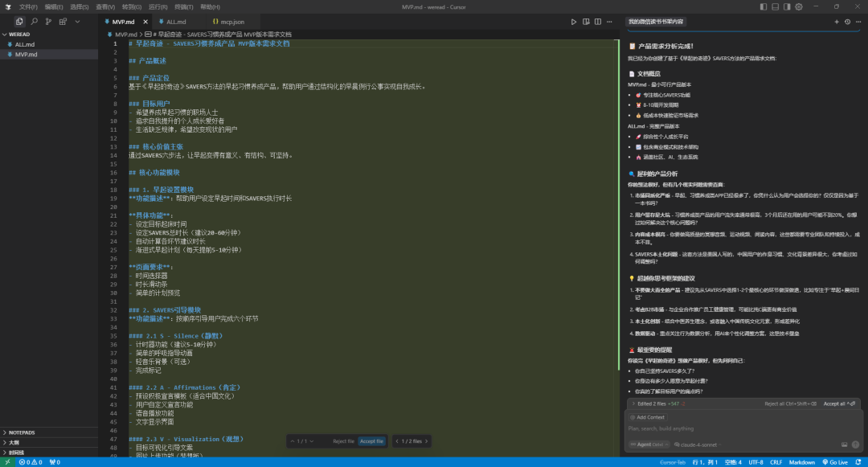The height and width of the screenshot is (467, 868).
Task: Select the 我的微信读书书架内容 chat tab
Action: [x=656, y=22]
